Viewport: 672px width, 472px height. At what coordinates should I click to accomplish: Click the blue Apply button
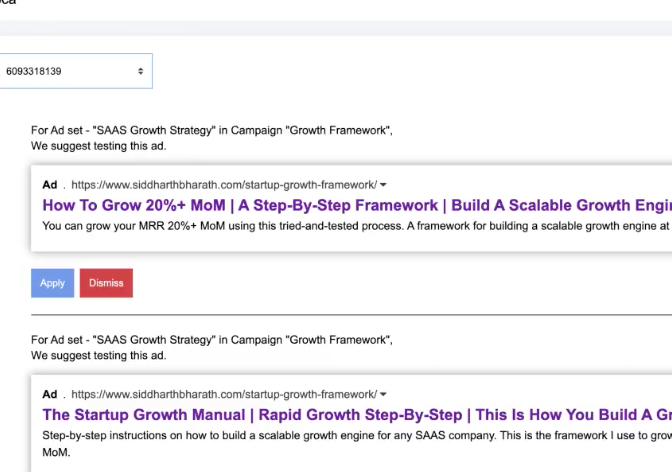point(52,283)
